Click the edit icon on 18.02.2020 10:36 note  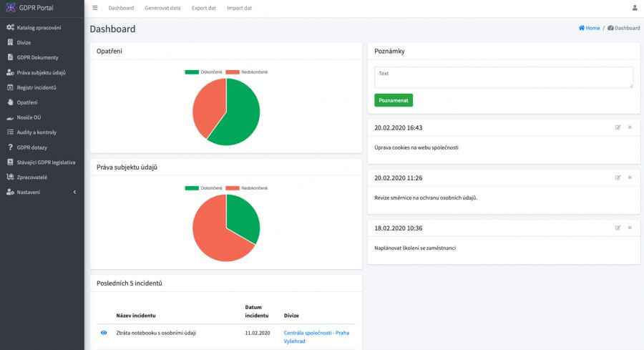pyautogui.click(x=618, y=228)
